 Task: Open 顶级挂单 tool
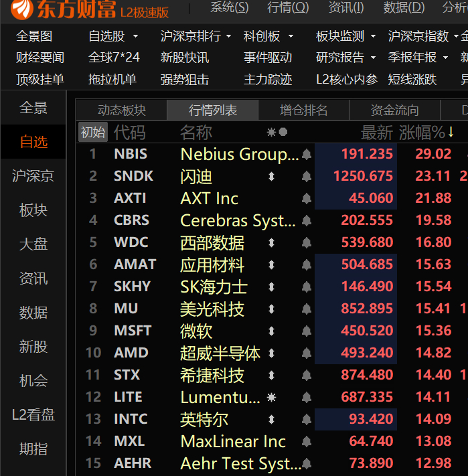click(40, 80)
